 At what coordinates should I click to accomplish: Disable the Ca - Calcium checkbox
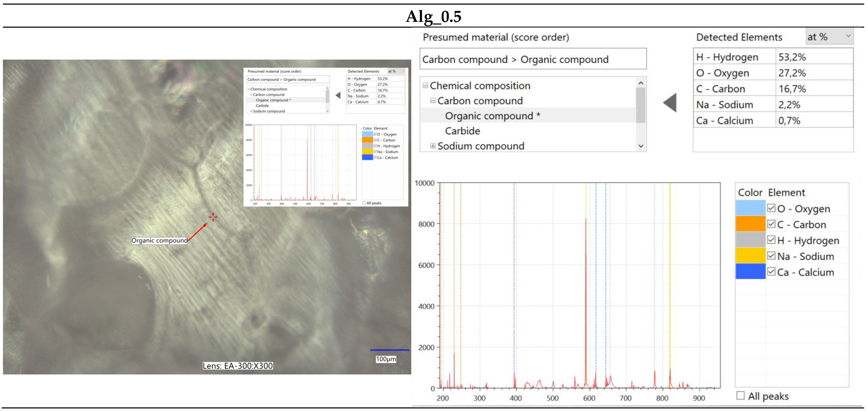click(x=771, y=272)
